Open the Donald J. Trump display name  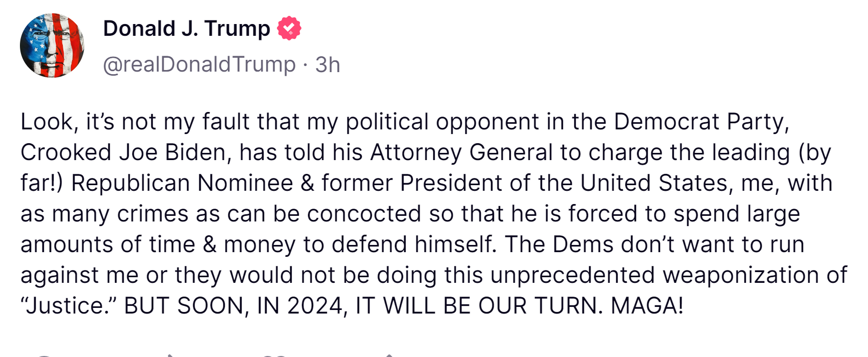[x=186, y=29]
